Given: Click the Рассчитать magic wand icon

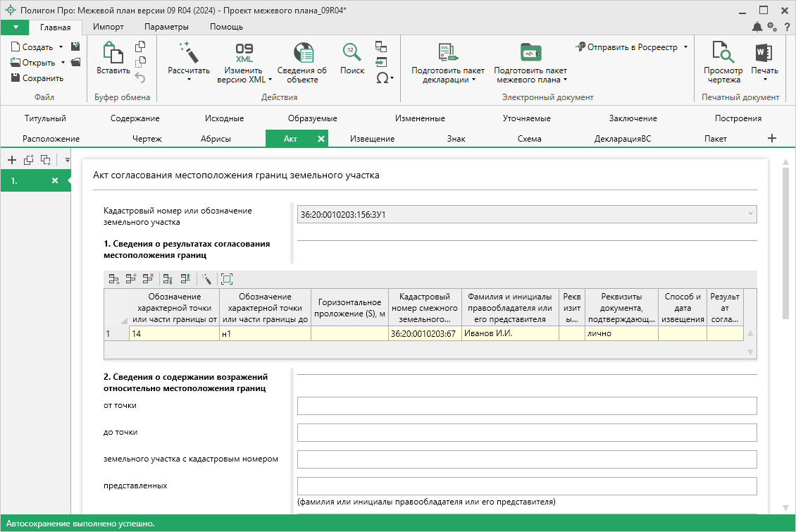Looking at the screenshot, I should pyautogui.click(x=188, y=53).
